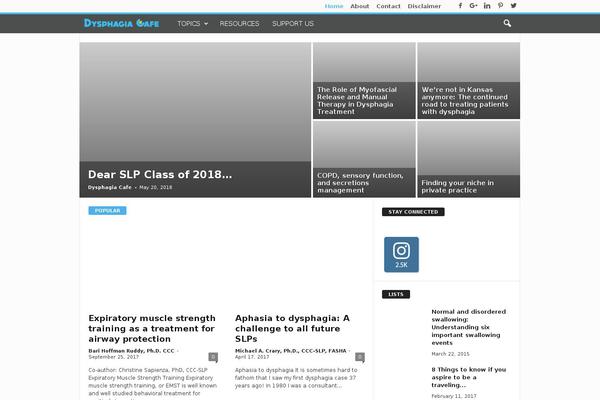
Task: Open the Google Plus icon in top bar
Action: click(x=473, y=6)
